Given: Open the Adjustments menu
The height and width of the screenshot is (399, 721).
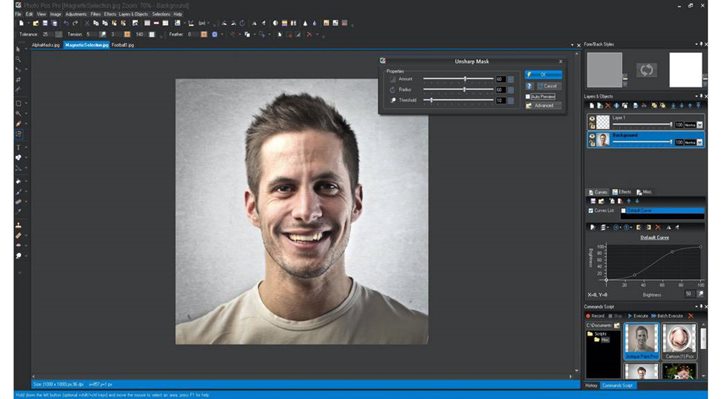Looking at the screenshot, I should pos(76,14).
